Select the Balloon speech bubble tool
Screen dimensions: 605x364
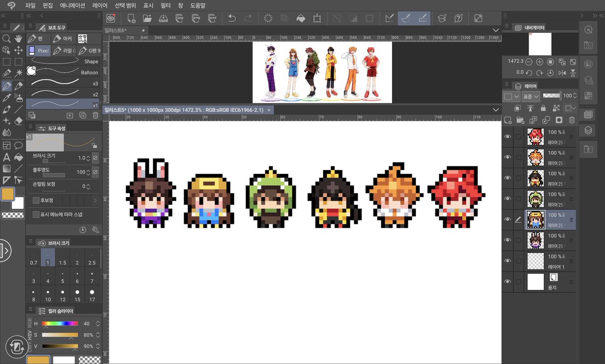click(18, 145)
